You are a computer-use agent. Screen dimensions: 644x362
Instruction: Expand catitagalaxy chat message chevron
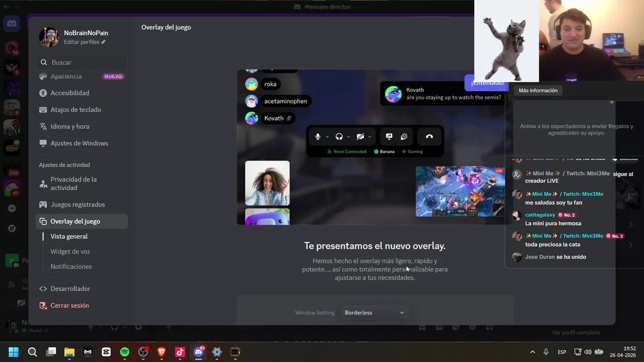(x=631, y=224)
